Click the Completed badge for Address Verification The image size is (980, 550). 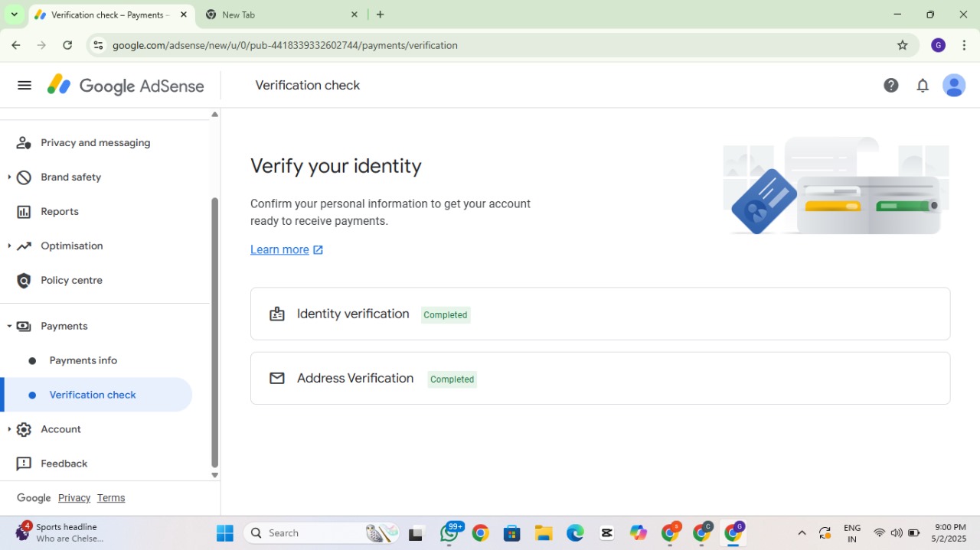click(452, 379)
